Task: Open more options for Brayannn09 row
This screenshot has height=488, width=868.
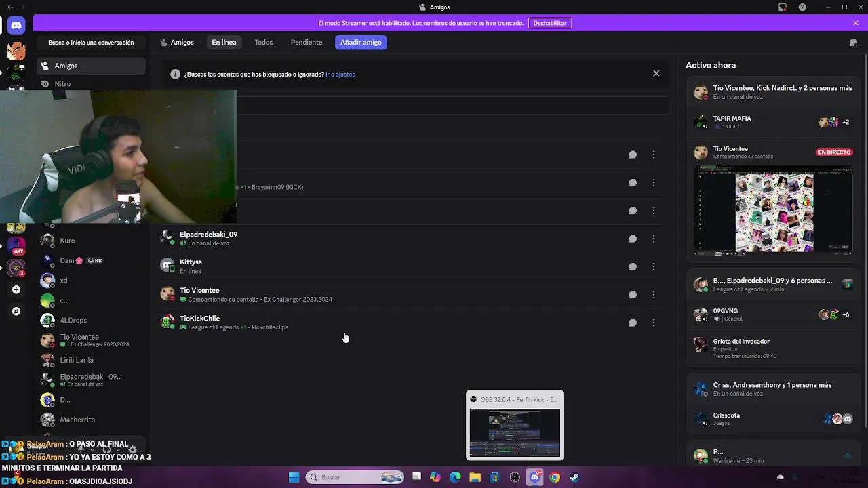Action: pyautogui.click(x=654, y=182)
